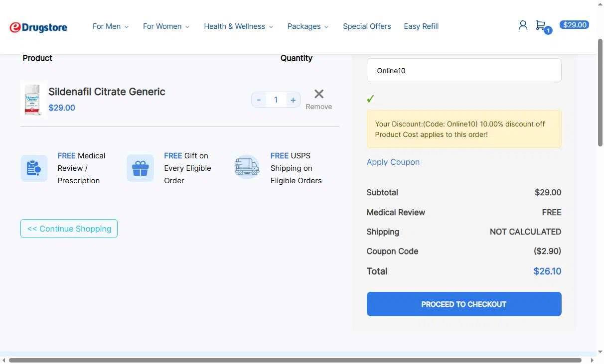Click Proceed to Checkout button
This screenshot has height=364, width=604.
[x=464, y=304]
